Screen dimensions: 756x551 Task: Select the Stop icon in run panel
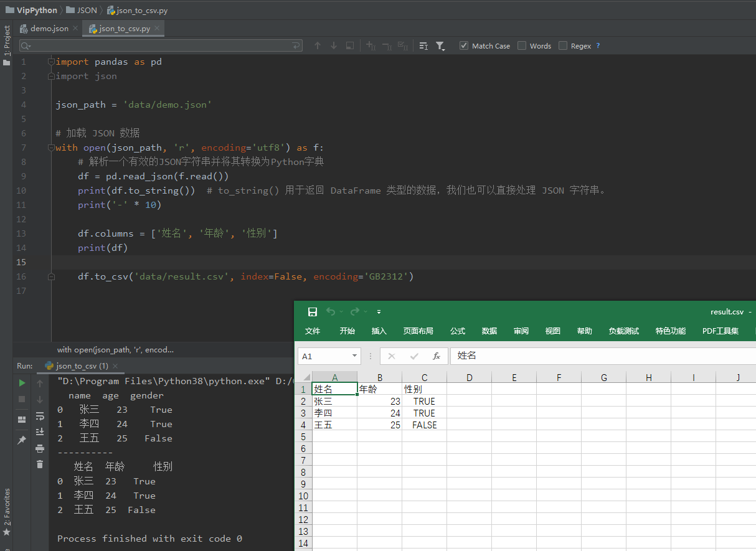(x=22, y=398)
